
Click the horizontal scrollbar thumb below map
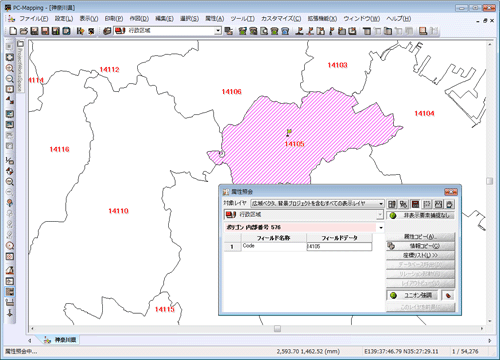[277, 329]
